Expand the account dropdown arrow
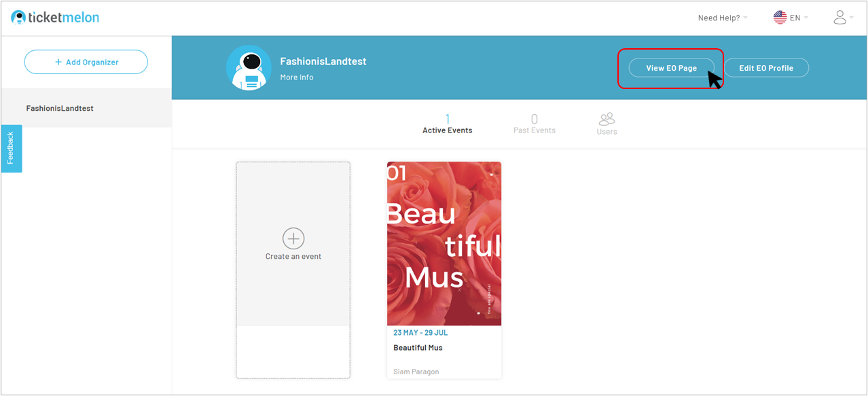Viewport: 868px width, 396px height. click(x=851, y=18)
